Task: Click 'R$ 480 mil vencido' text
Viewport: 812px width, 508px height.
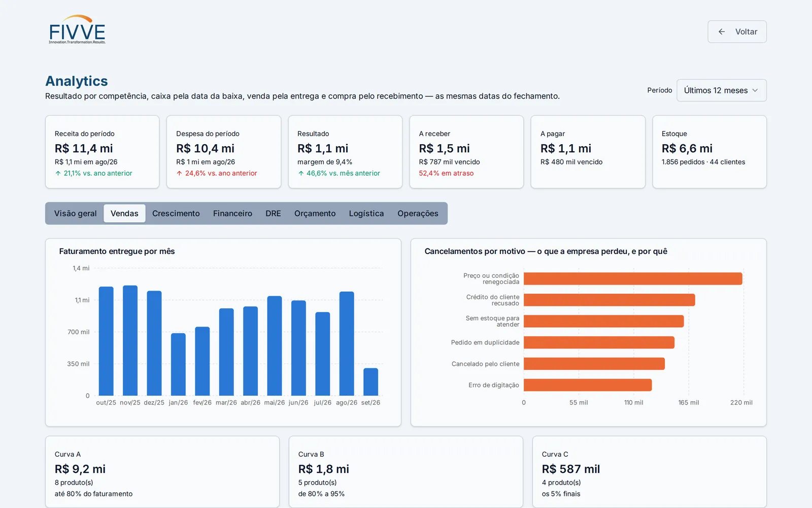Action: coord(571,162)
